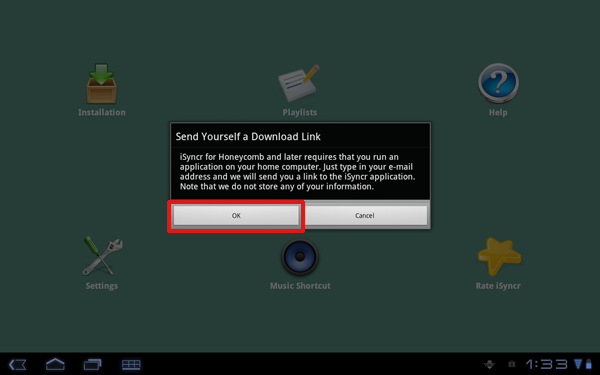Tap the Wi-Fi signal status icon
600x375 pixels.
coord(578,364)
